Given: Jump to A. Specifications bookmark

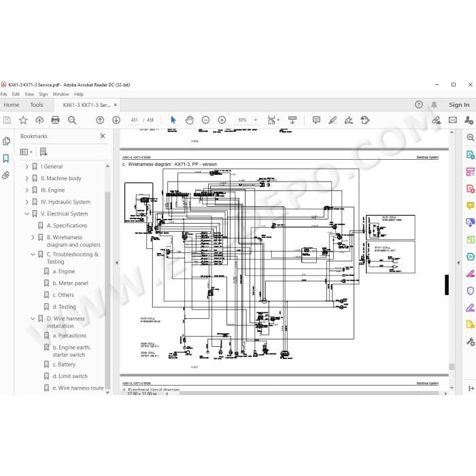Looking at the screenshot, I should (x=67, y=226).
